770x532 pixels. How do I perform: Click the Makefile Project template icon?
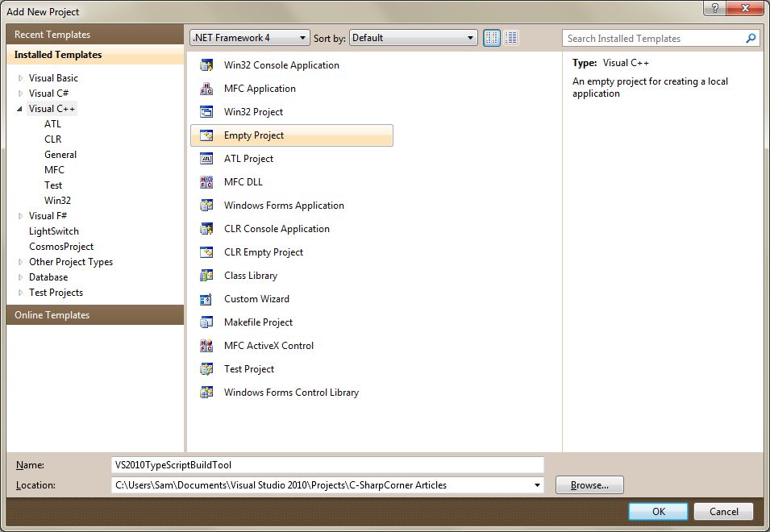(206, 322)
